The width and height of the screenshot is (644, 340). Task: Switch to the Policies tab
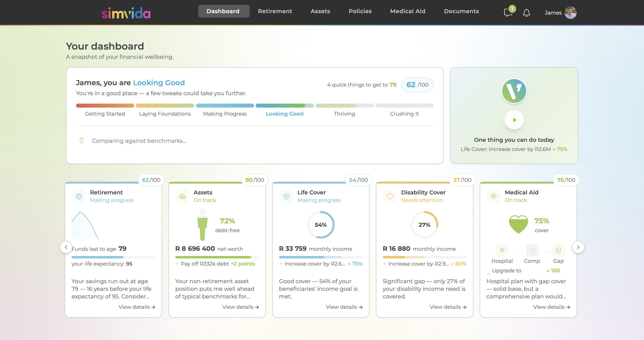tap(360, 11)
